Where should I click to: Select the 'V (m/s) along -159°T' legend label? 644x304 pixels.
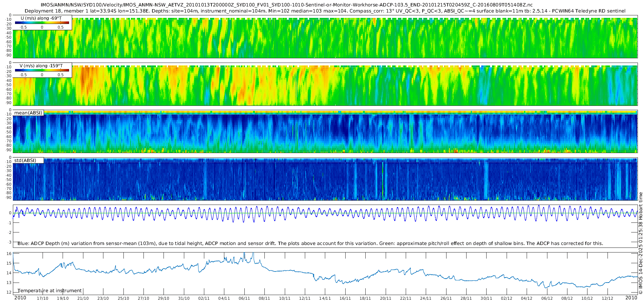[41, 66]
